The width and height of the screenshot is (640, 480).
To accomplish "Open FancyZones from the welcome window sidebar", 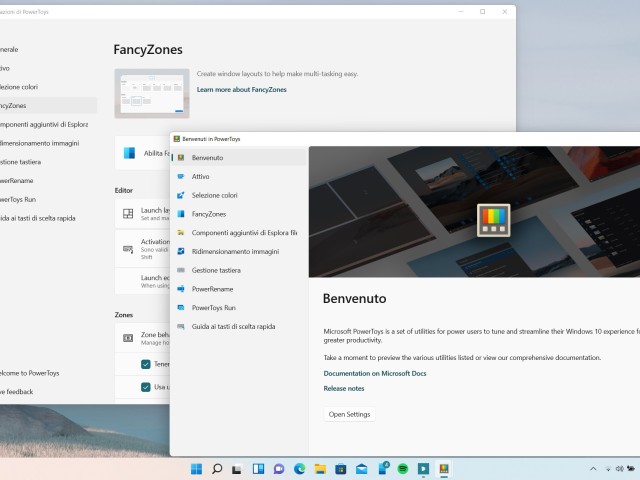I will (208, 214).
